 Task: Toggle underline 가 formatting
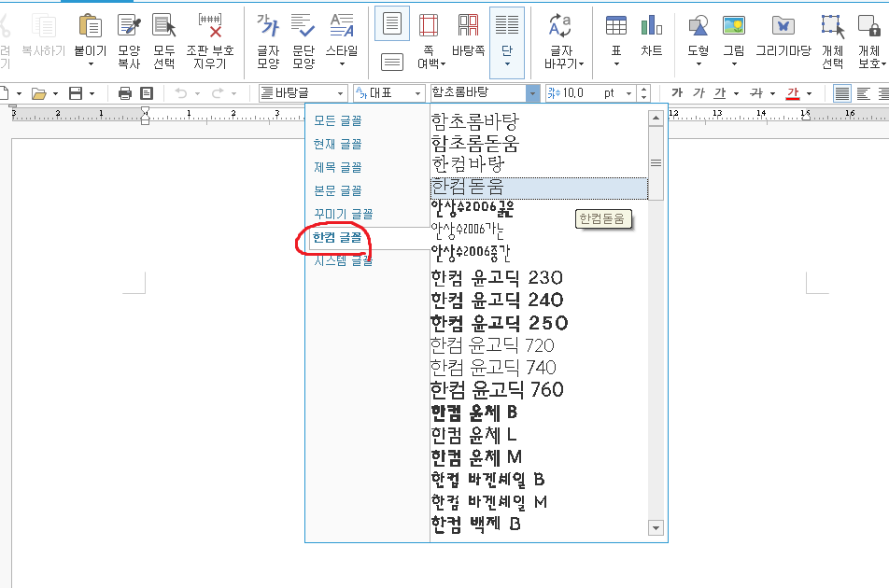pyautogui.click(x=720, y=93)
